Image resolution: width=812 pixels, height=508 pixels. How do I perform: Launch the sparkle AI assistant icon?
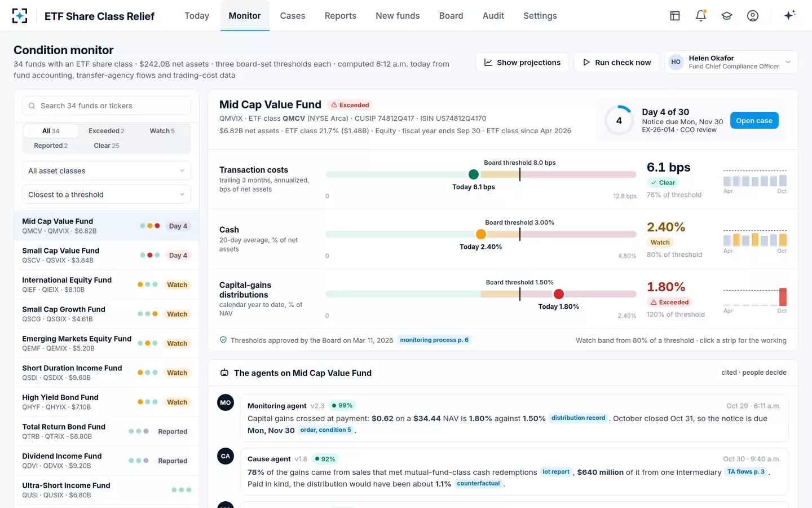(789, 15)
